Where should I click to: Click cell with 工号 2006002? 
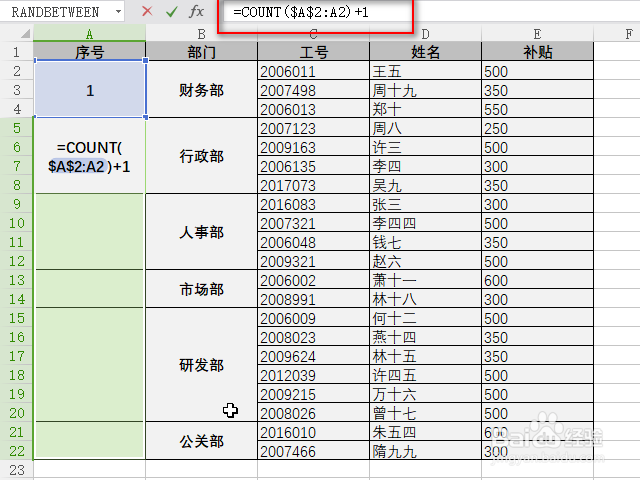(313, 280)
